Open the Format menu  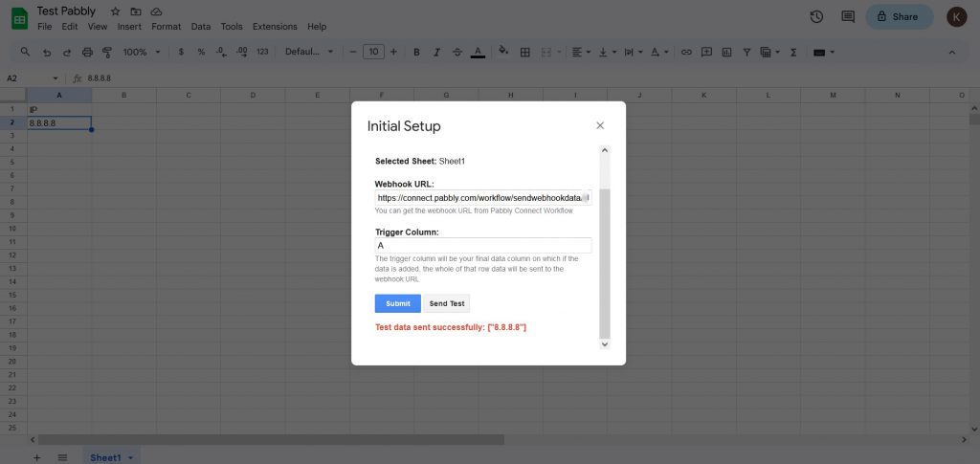point(166,27)
